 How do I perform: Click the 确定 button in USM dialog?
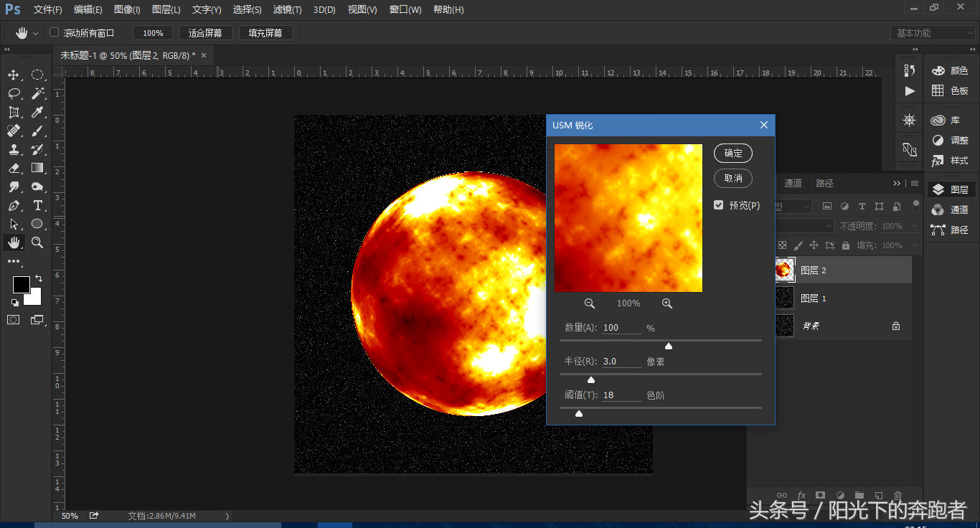tap(733, 153)
